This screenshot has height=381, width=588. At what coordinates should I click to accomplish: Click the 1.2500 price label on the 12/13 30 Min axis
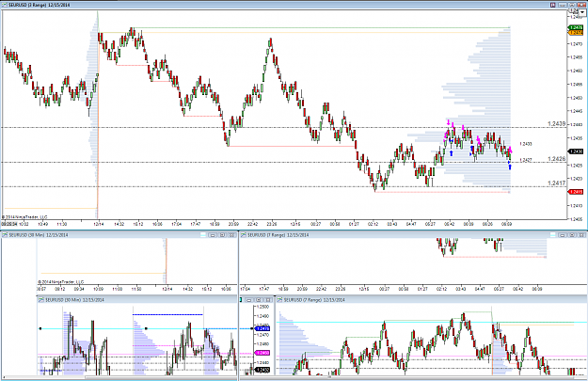tap(263, 307)
